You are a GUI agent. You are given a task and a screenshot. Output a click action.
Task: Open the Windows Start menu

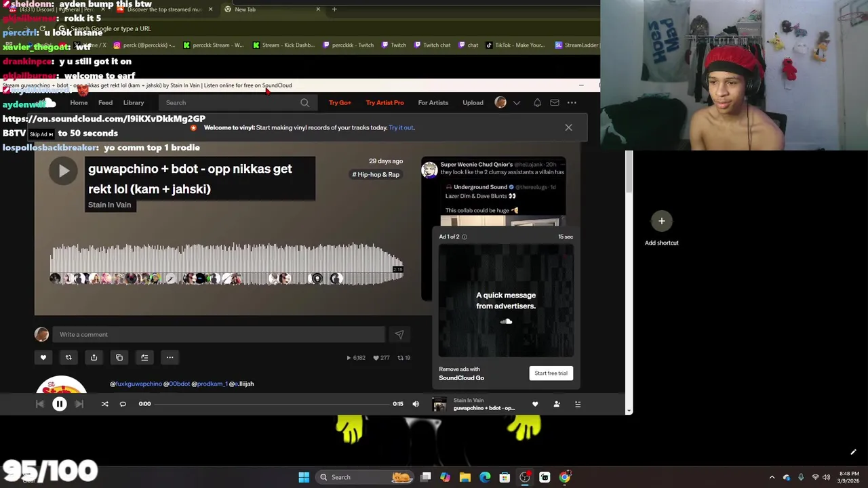tap(304, 477)
